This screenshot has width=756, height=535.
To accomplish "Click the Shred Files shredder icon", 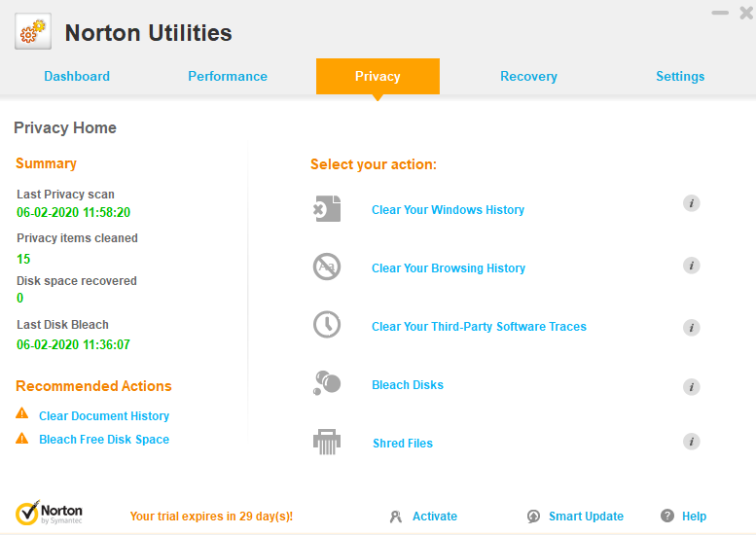I will (x=327, y=442).
